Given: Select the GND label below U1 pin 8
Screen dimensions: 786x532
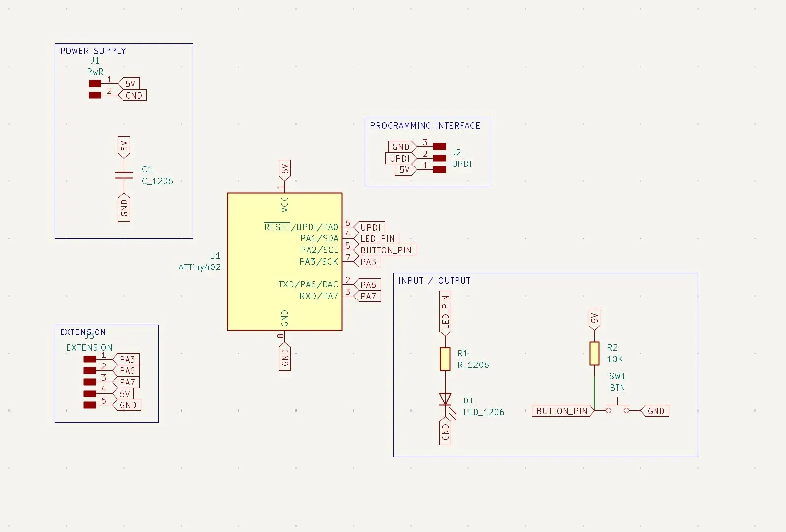Looking at the screenshot, I should click(284, 357).
